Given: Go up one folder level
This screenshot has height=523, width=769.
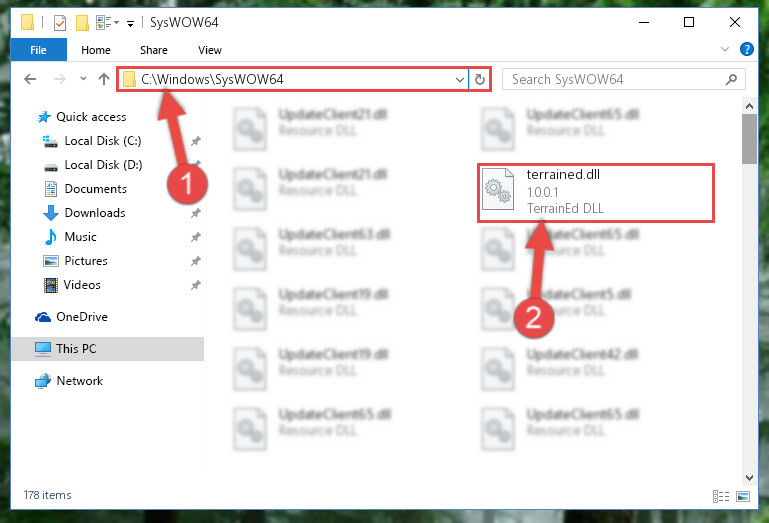Looking at the screenshot, I should [103, 79].
